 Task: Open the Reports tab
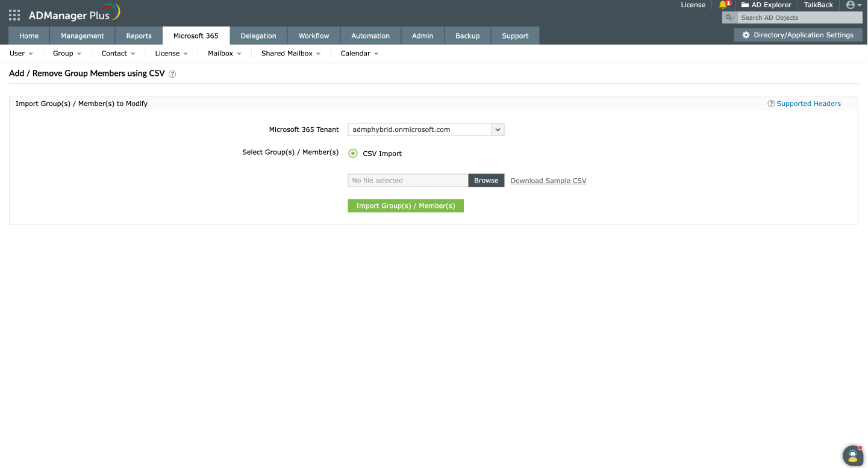pos(139,36)
